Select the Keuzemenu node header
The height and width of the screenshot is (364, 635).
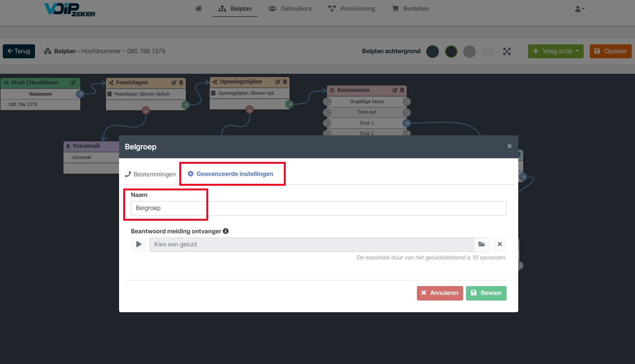click(367, 90)
